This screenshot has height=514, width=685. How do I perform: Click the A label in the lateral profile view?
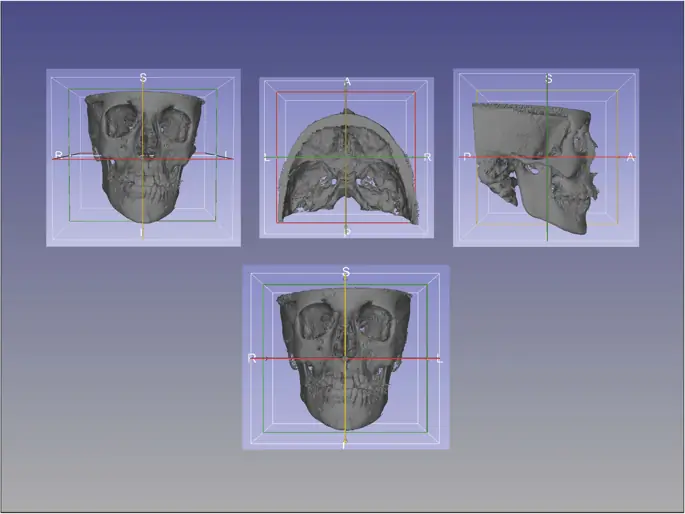click(630, 157)
